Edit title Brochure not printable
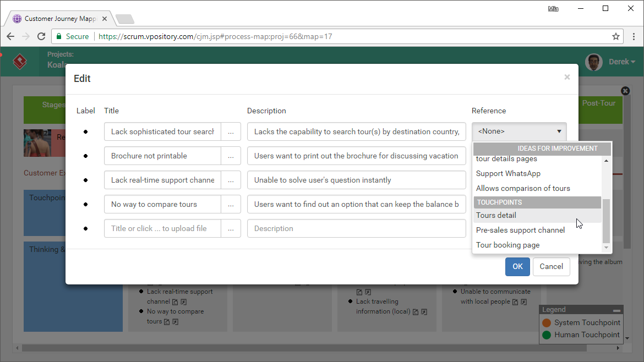 162,156
